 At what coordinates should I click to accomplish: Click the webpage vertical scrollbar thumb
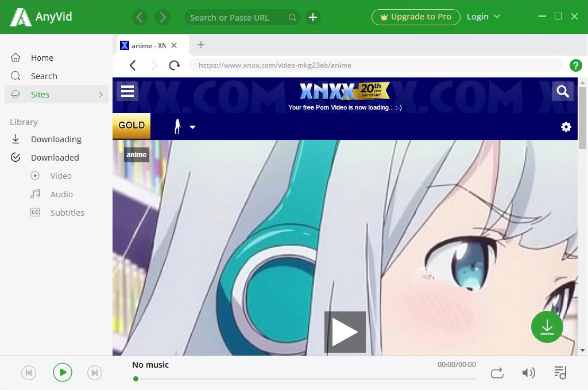582,118
